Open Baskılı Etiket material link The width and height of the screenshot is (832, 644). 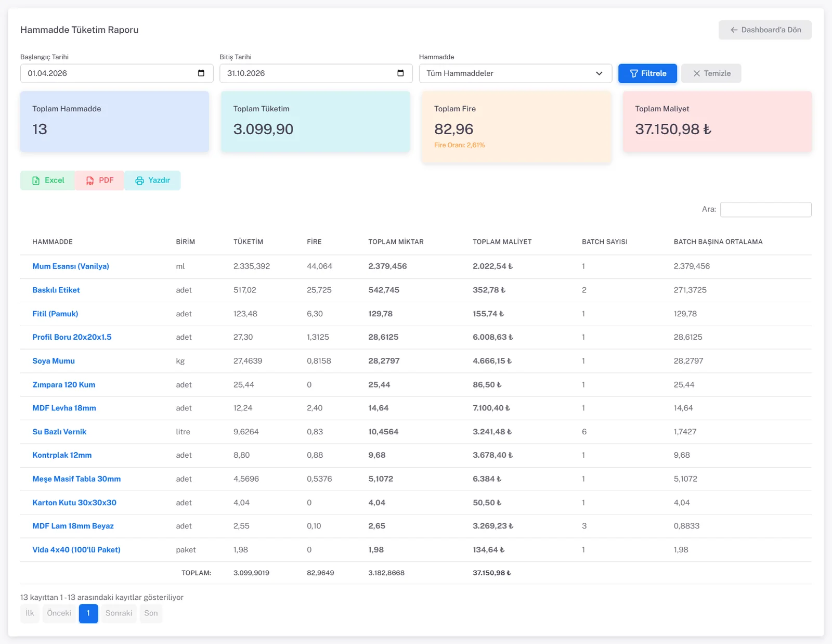click(56, 290)
